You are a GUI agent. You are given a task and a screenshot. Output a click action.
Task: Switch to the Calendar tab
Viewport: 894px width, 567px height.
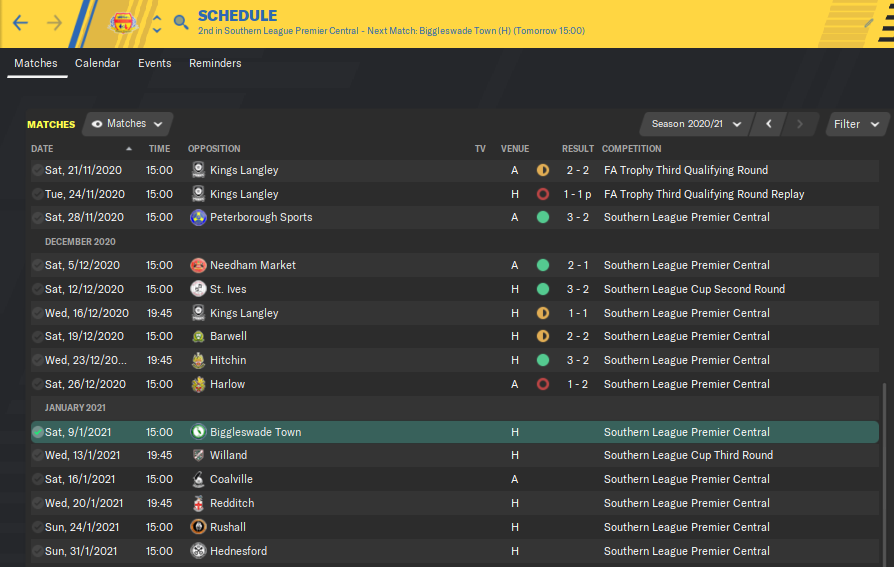(97, 63)
